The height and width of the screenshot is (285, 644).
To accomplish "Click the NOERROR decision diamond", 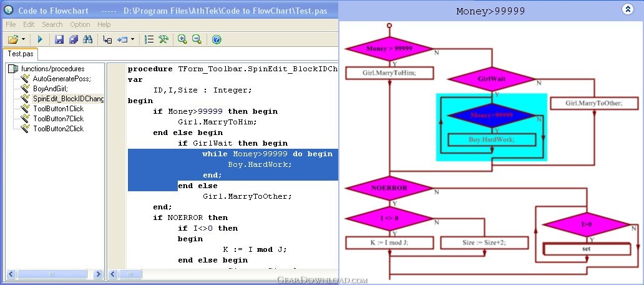I will tap(389, 188).
